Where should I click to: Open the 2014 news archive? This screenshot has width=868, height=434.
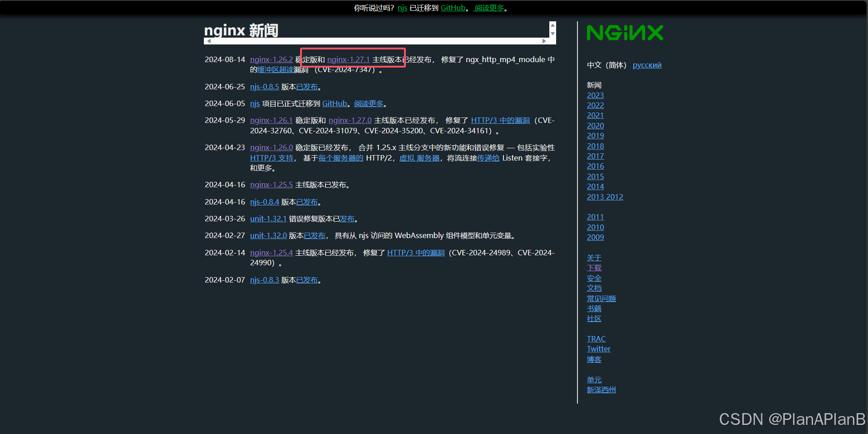[x=595, y=187]
